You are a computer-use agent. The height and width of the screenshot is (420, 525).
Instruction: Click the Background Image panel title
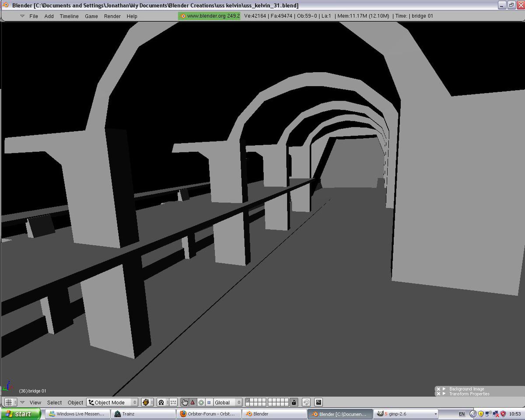click(x=467, y=389)
